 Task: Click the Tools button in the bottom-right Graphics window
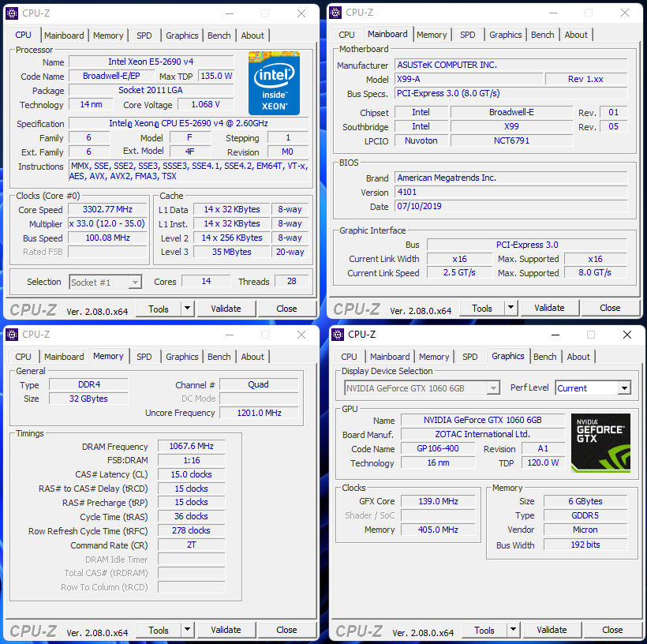484,630
